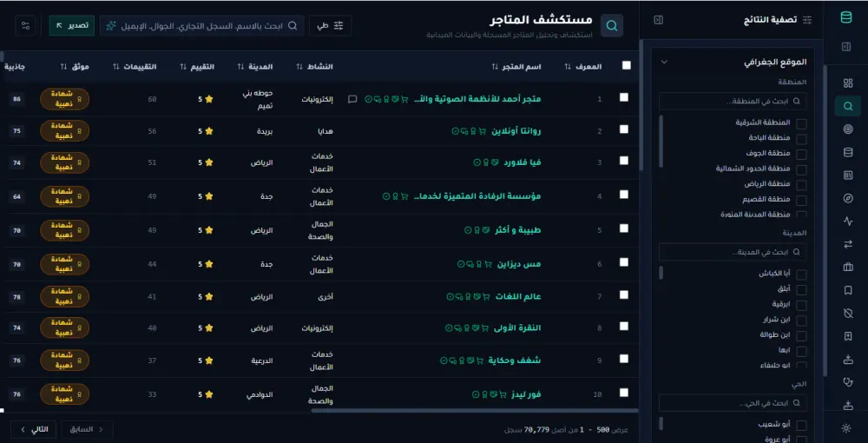This screenshot has width=868, height=443.
Task: Open the stethoscope icon in sidebar
Action: click(x=848, y=381)
